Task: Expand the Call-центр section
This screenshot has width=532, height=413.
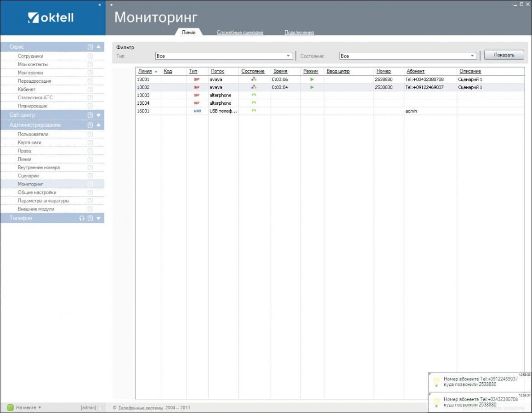Action: (98, 115)
